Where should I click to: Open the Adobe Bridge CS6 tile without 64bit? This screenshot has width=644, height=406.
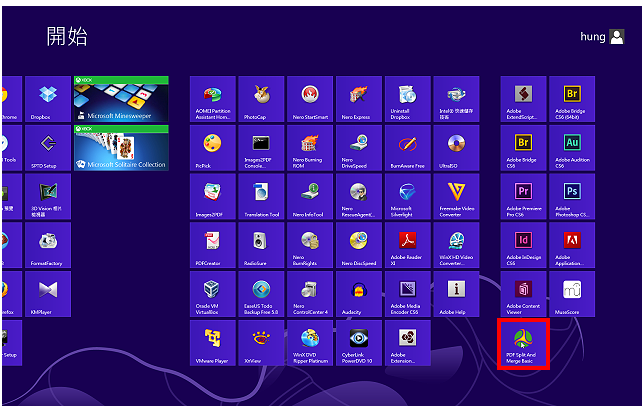(523, 148)
